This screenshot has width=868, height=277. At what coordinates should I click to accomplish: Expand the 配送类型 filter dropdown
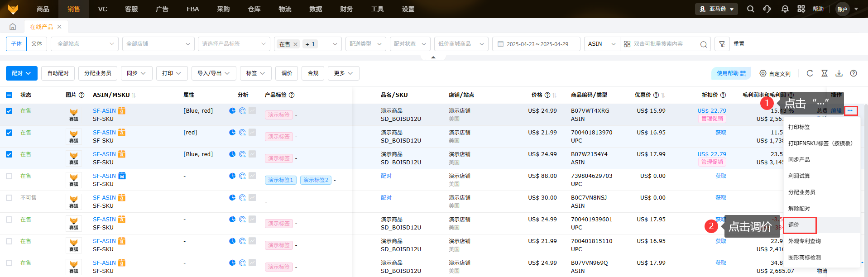(365, 44)
